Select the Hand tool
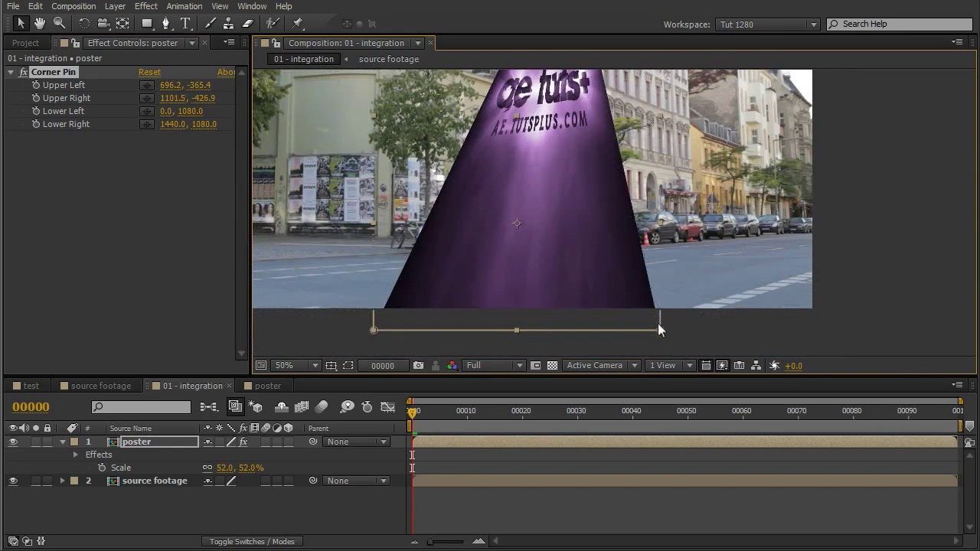Image resolution: width=980 pixels, height=551 pixels. point(40,24)
